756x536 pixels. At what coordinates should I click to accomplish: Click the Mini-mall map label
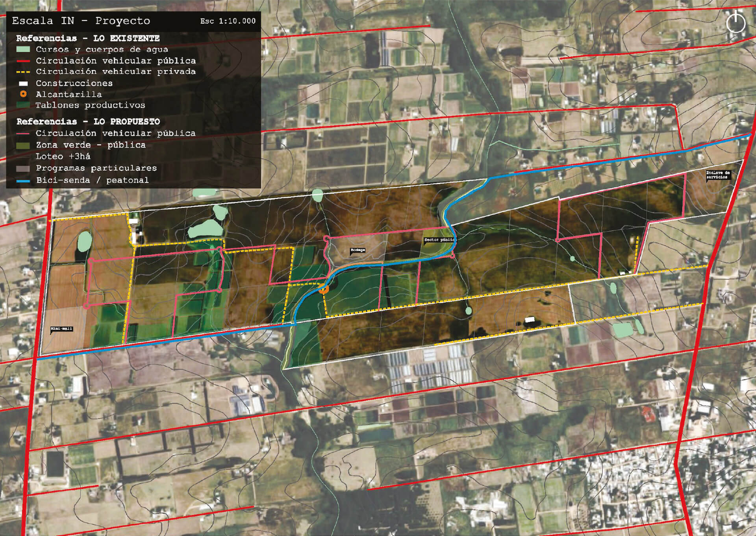click(x=61, y=329)
